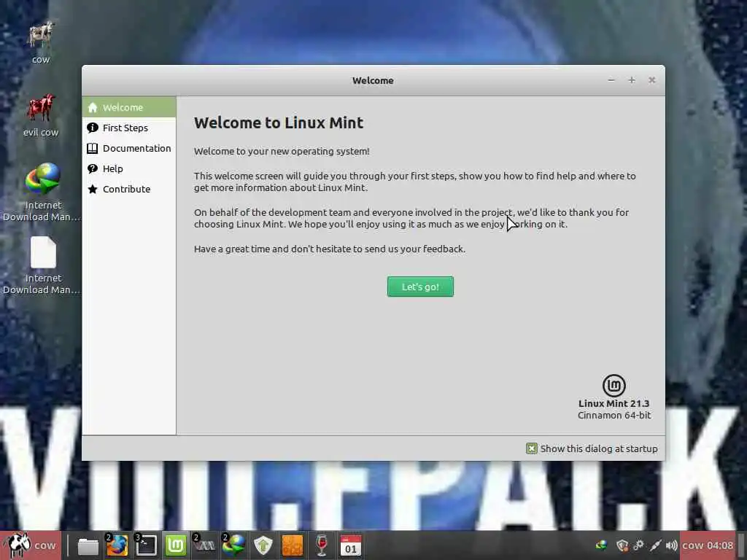The width and height of the screenshot is (747, 560).
Task: Toggle Show this dialog at startup
Action: click(592, 448)
